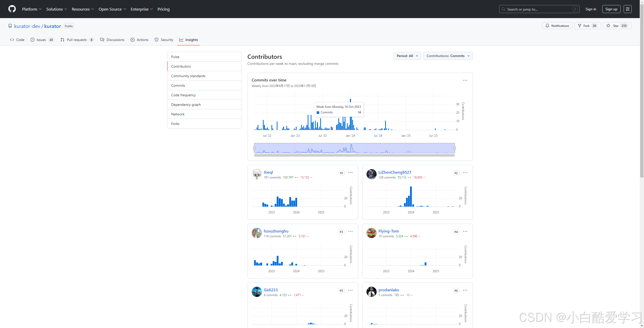Click the Notifications bell button
644x328 pixels.
[x=557, y=26]
